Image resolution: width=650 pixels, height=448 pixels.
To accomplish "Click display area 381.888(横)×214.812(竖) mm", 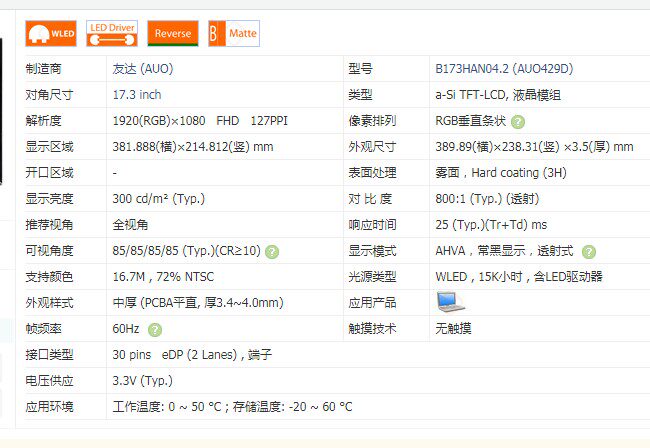I will click(193, 147).
